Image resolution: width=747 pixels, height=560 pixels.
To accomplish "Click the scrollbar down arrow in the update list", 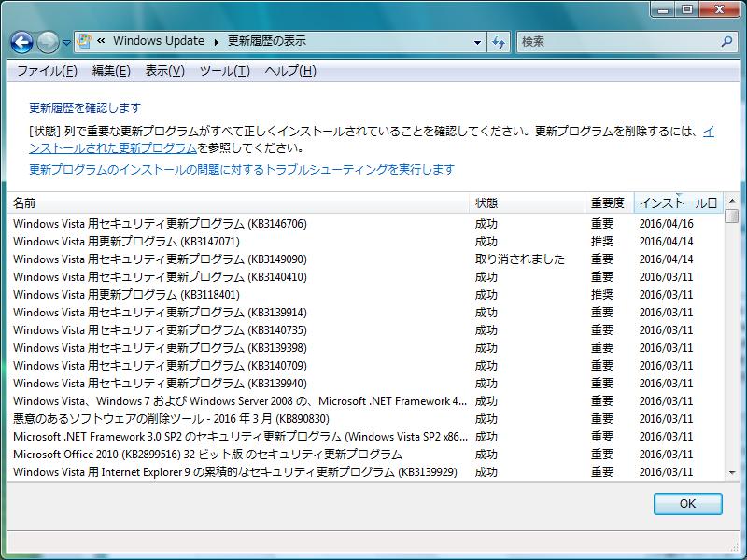I will pos(732,473).
